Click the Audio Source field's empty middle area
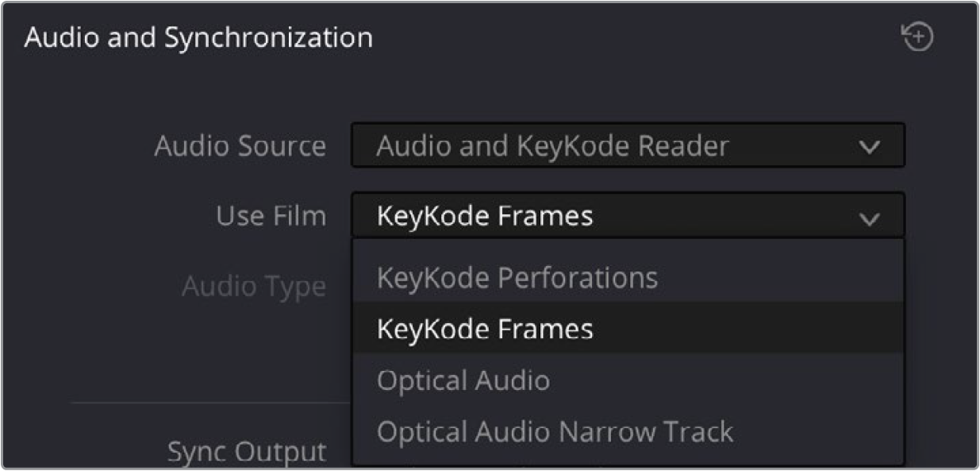Image resolution: width=980 pixels, height=471 pixels. (x=794, y=146)
